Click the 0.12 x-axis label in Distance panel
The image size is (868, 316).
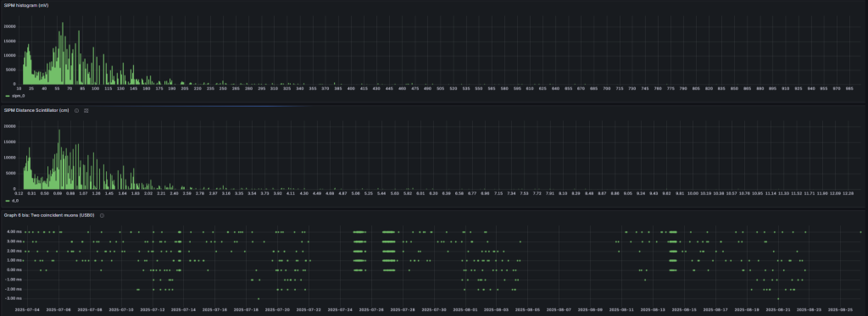pyautogui.click(x=19, y=194)
